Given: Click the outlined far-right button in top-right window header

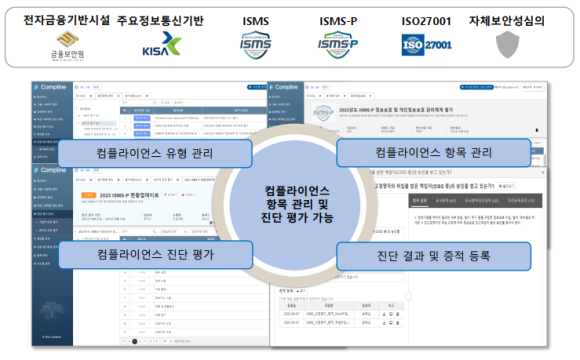Looking at the screenshot, I should [533, 87].
